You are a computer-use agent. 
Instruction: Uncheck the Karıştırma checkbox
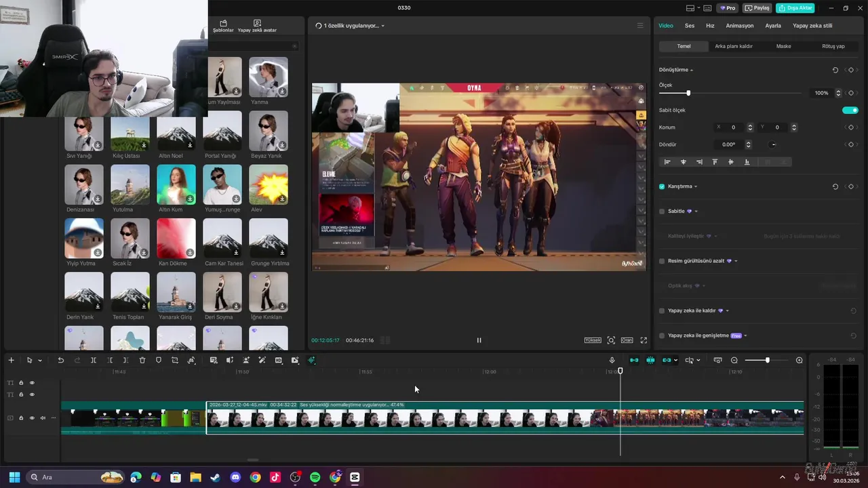[662, 186]
